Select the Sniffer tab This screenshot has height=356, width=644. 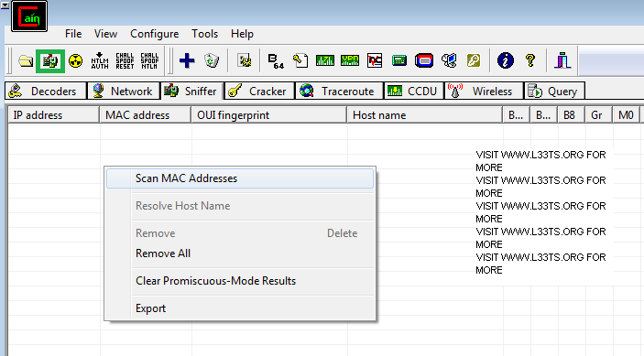[x=191, y=91]
